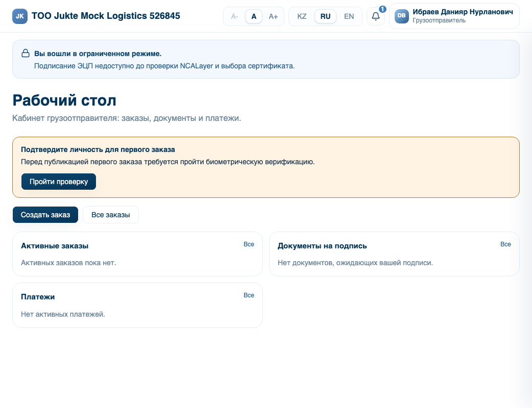532x408 pixels.
Task: Click Рабочий стол heading
Action: 64,100
